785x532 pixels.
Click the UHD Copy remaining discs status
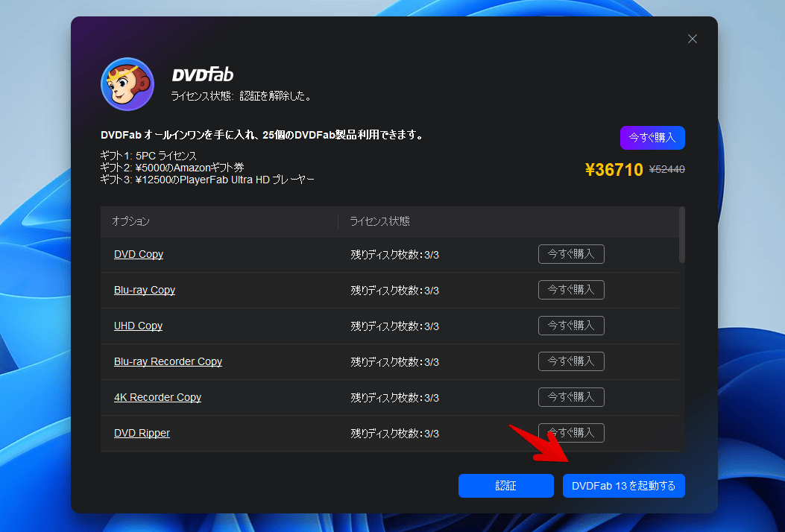pos(395,326)
